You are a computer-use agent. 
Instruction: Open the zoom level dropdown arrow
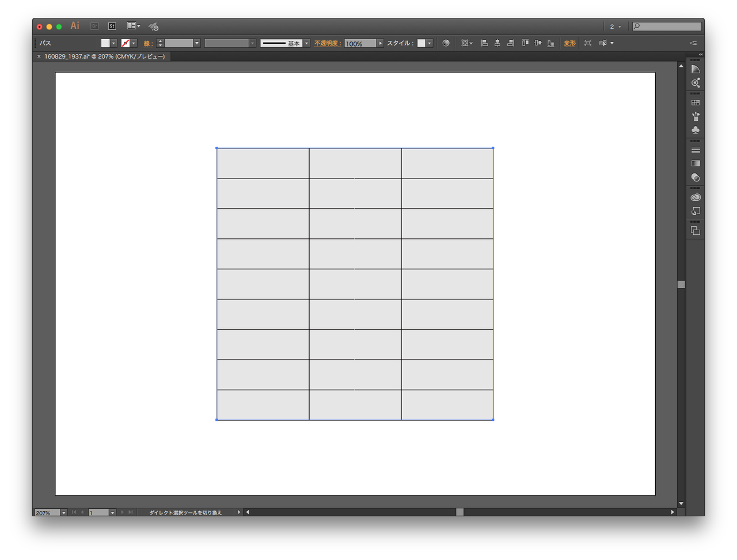[x=64, y=512]
